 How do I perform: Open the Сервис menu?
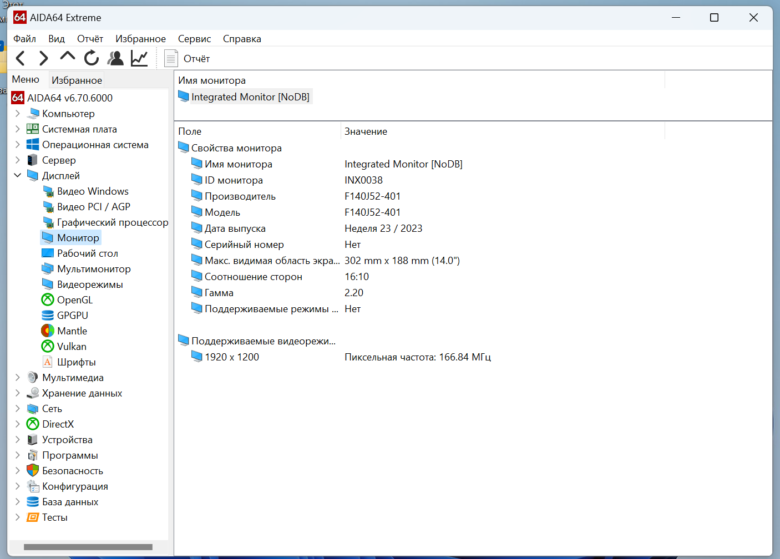(195, 39)
